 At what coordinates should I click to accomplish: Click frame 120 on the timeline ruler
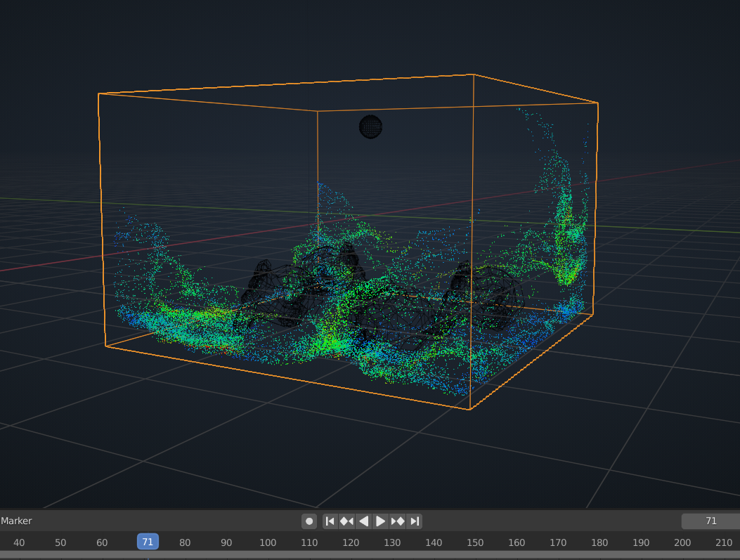pos(351,542)
